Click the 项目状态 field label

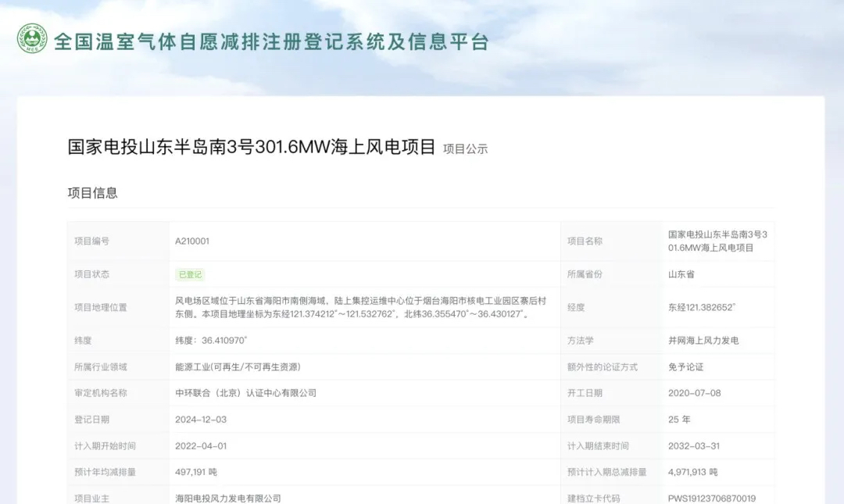[x=91, y=274]
